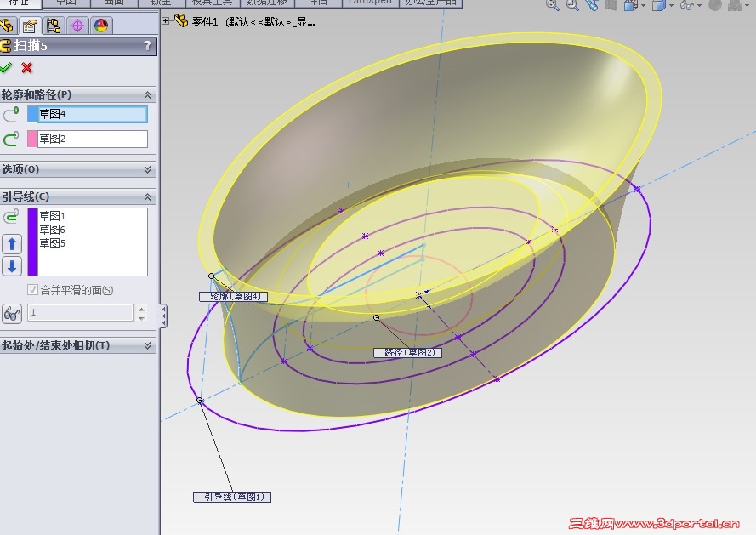Open help for 扫描5 question mark
Viewport: 756px width, 535px height.
[147, 46]
